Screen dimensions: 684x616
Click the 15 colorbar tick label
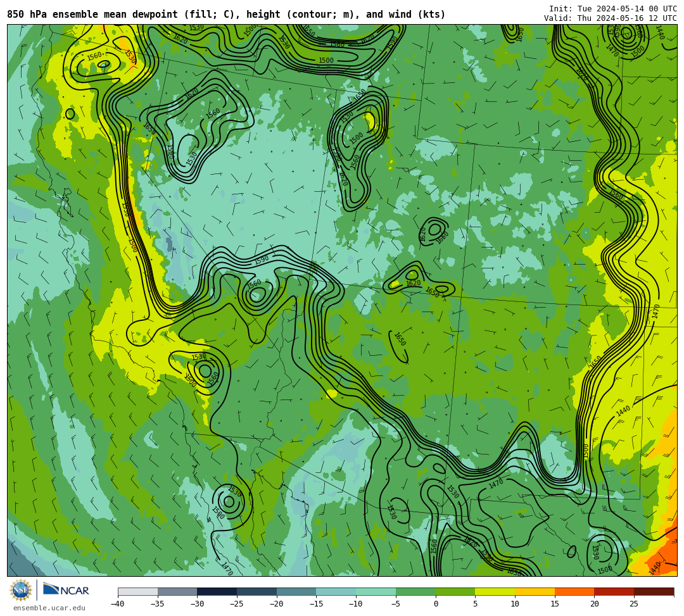click(555, 604)
